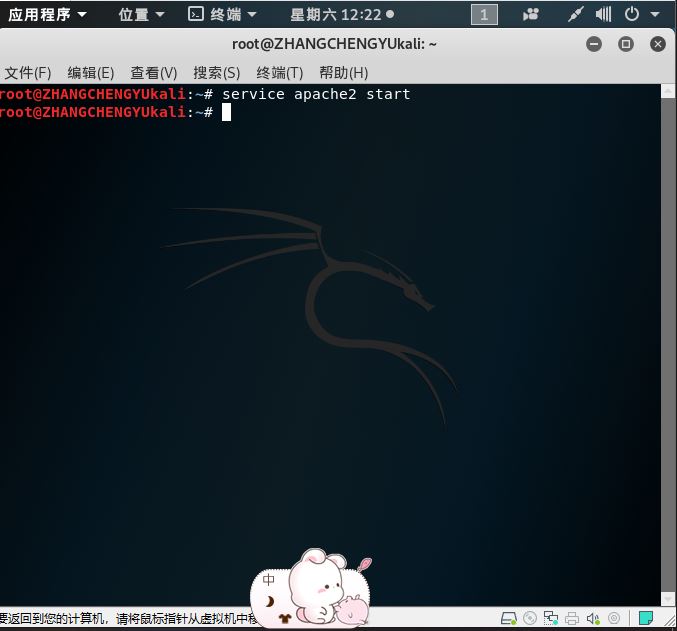Maximize the terminal window

626,44
